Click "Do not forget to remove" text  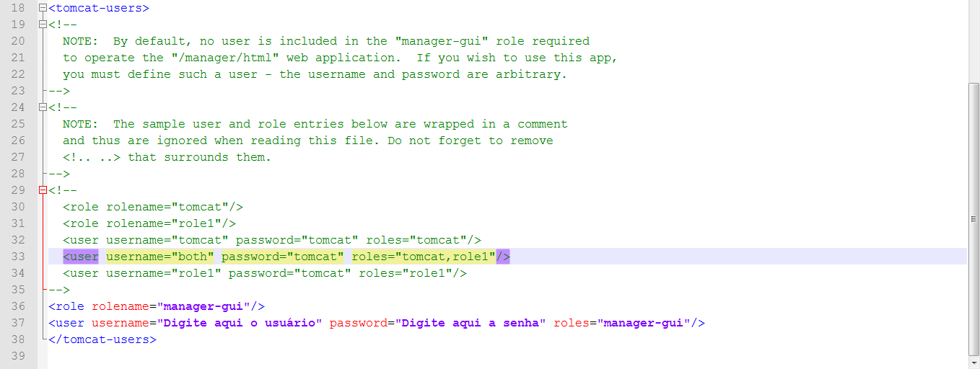pyautogui.click(x=471, y=141)
